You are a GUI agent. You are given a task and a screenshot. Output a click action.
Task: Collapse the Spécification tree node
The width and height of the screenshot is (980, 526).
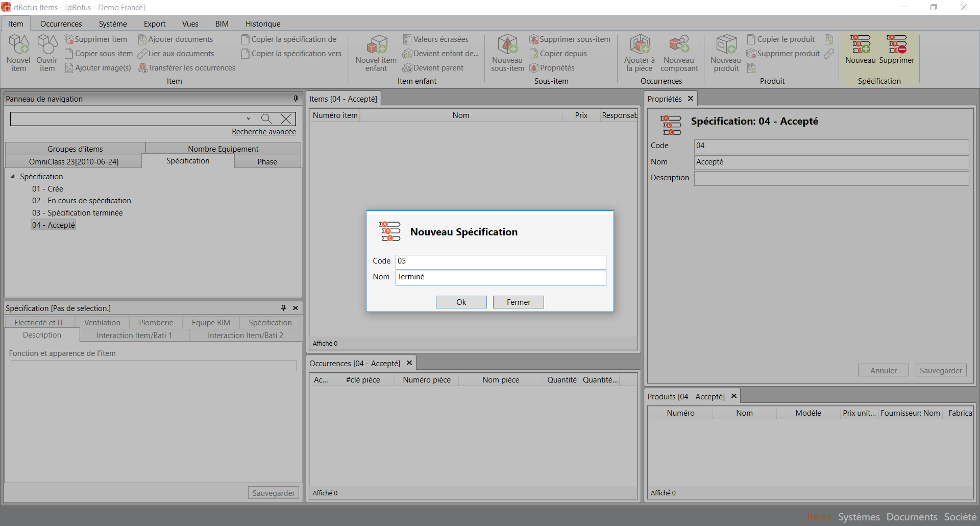[x=13, y=176]
